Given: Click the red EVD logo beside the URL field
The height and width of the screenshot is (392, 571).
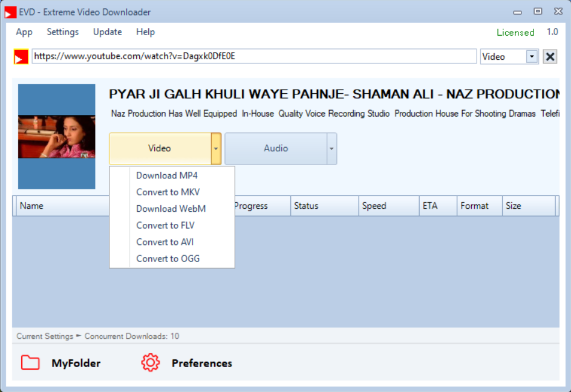Looking at the screenshot, I should [x=21, y=57].
